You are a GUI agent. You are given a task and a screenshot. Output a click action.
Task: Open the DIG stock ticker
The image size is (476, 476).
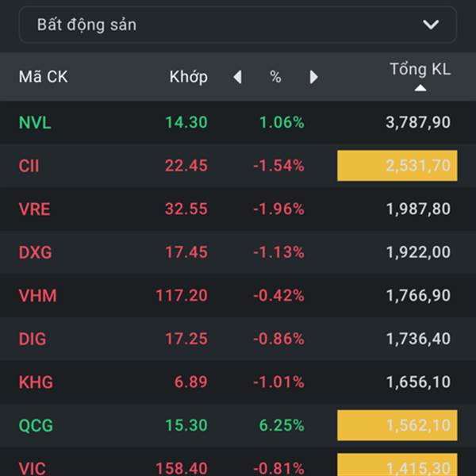tap(33, 339)
